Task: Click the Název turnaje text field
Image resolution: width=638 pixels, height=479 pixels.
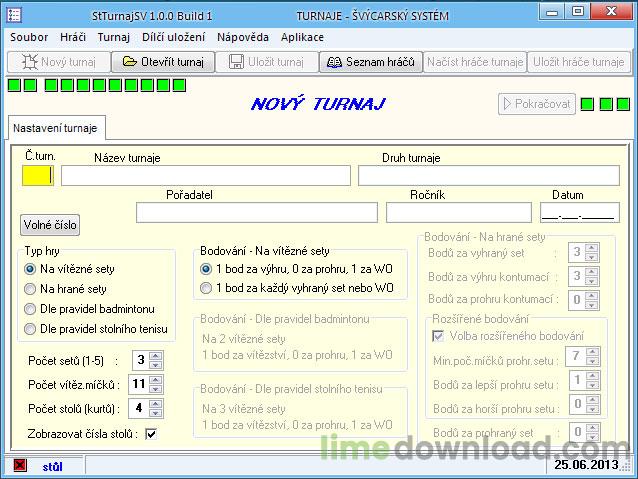Action: click(x=206, y=176)
